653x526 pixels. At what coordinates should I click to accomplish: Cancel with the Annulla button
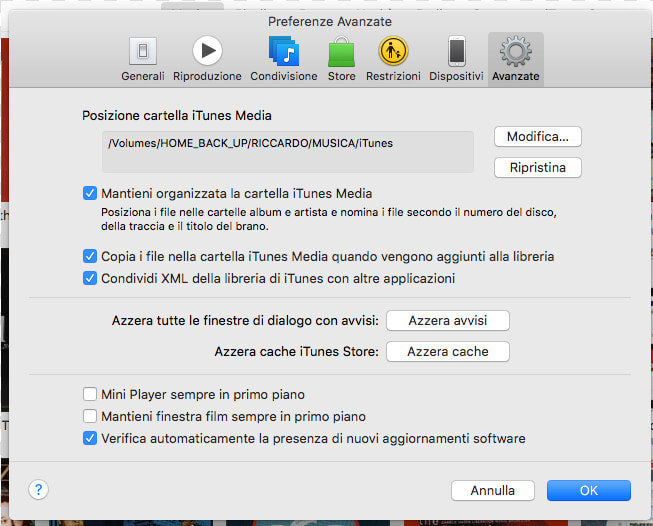[x=493, y=491]
